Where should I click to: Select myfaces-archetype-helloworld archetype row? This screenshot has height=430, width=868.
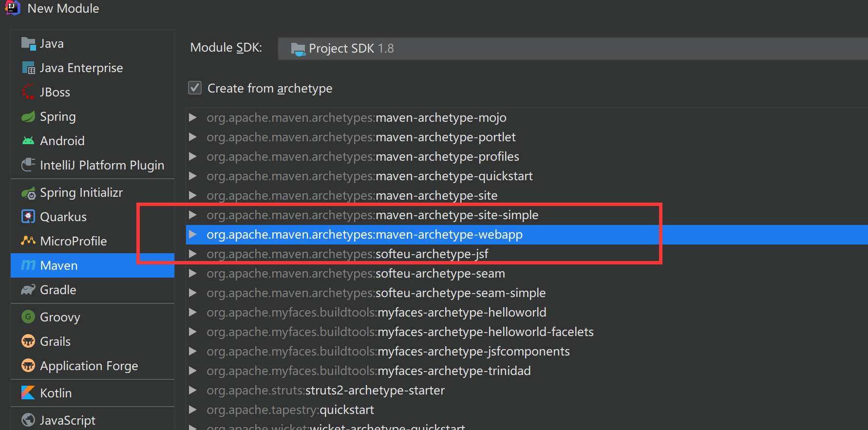pyautogui.click(x=527, y=312)
